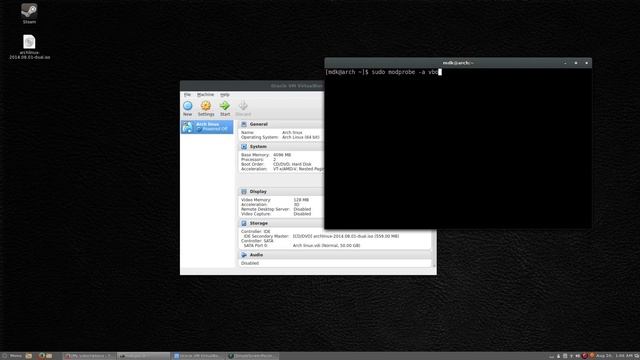Click the Display monitor icon

coord(244,191)
